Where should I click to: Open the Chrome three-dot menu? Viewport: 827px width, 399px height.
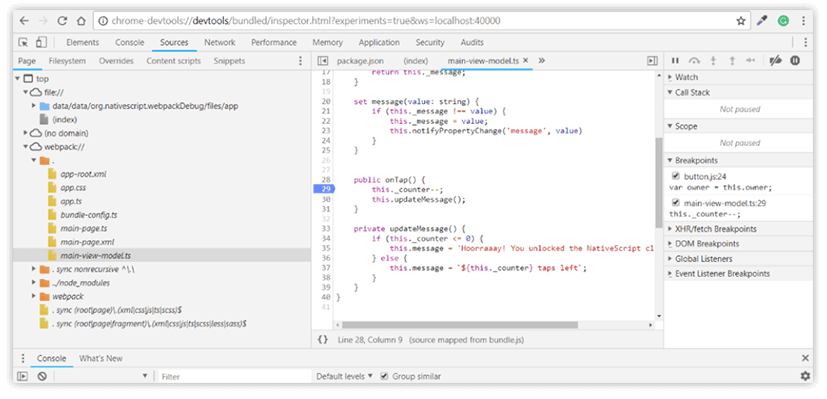coord(803,21)
